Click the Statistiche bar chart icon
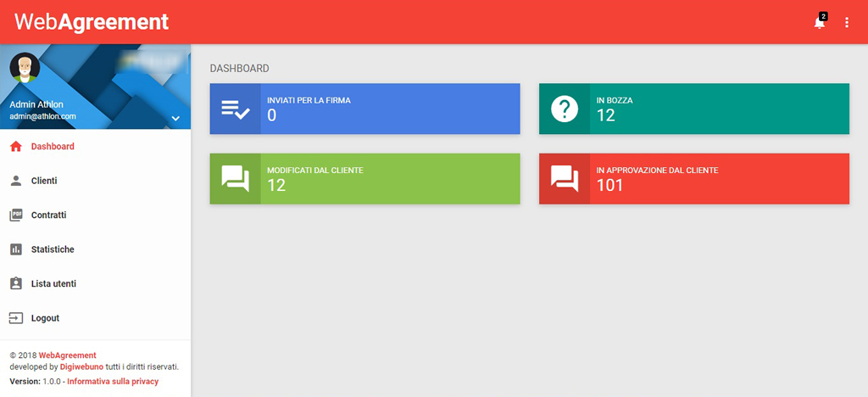Image resolution: width=868 pixels, height=397 pixels. coord(15,249)
